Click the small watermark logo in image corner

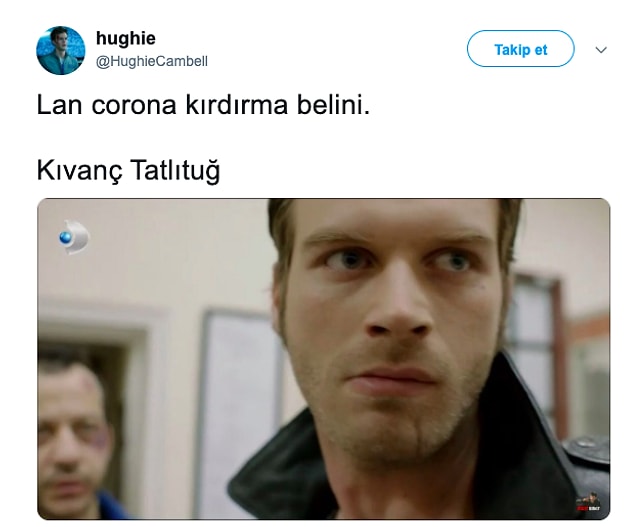(x=588, y=503)
